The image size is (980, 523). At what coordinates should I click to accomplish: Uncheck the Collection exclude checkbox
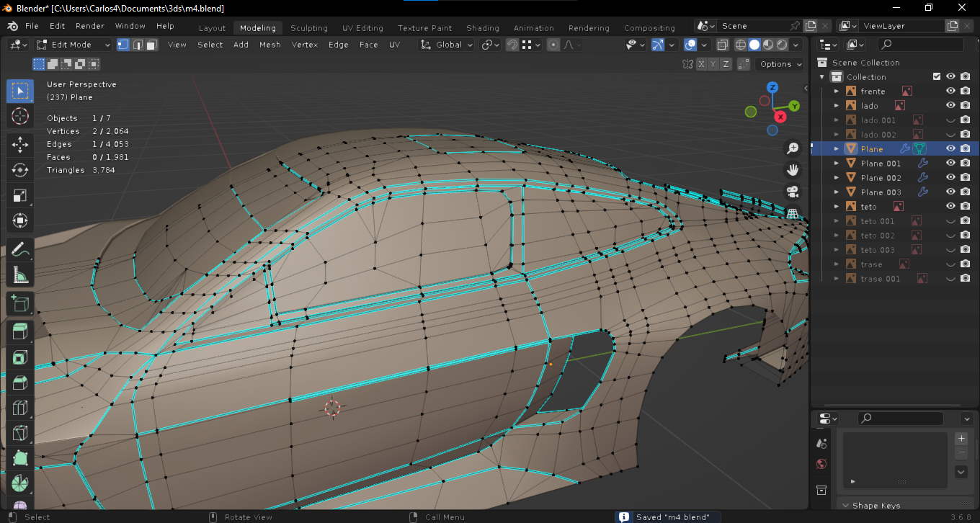pos(937,77)
